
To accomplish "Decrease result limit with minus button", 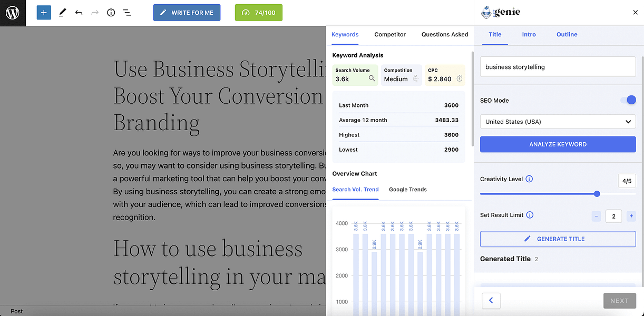I will click(596, 216).
